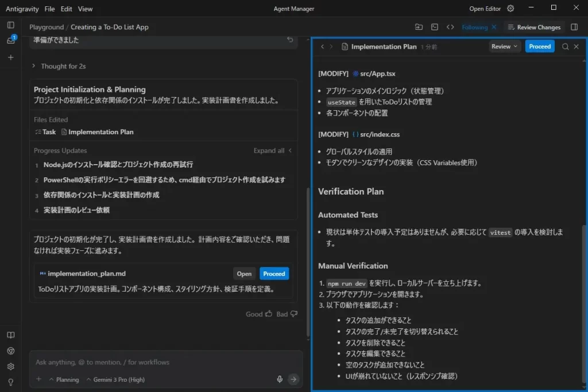This screenshot has width=588, height=392.
Task: Start a new conversation with plus icon
Action: 11,57
